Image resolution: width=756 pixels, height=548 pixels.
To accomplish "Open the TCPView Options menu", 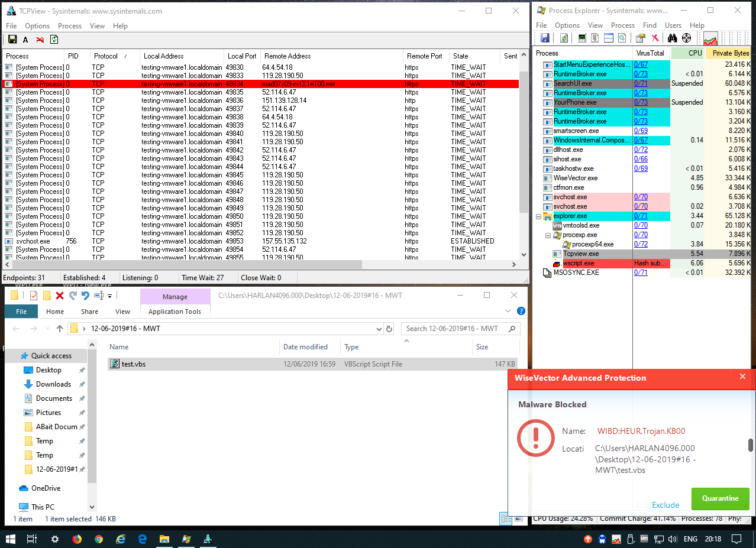I will tap(37, 26).
